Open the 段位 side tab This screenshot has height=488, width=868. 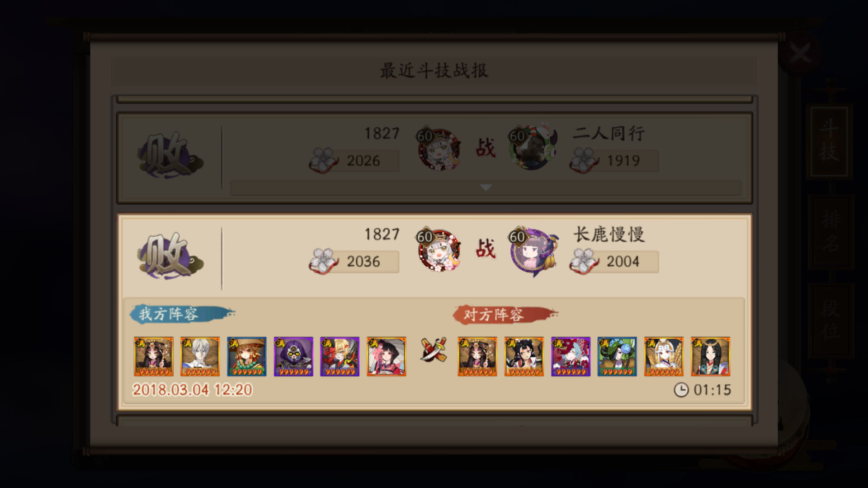pos(830,320)
